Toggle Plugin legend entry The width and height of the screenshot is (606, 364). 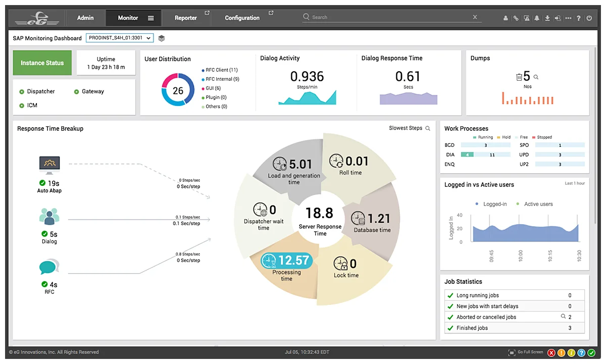click(x=214, y=97)
